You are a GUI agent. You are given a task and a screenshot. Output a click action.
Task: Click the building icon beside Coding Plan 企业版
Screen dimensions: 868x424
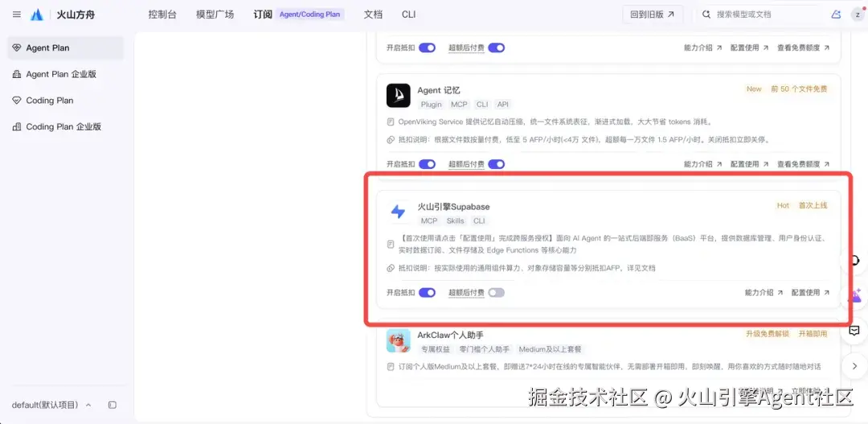(x=16, y=126)
